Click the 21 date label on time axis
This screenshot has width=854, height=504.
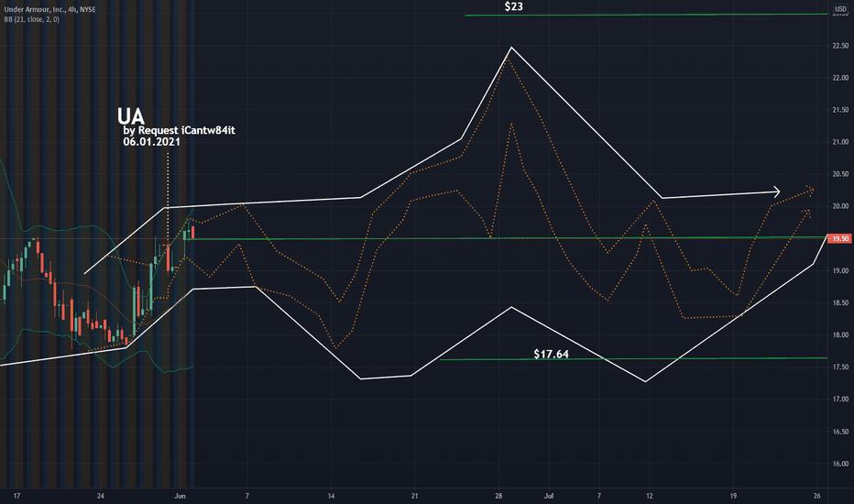(x=414, y=496)
